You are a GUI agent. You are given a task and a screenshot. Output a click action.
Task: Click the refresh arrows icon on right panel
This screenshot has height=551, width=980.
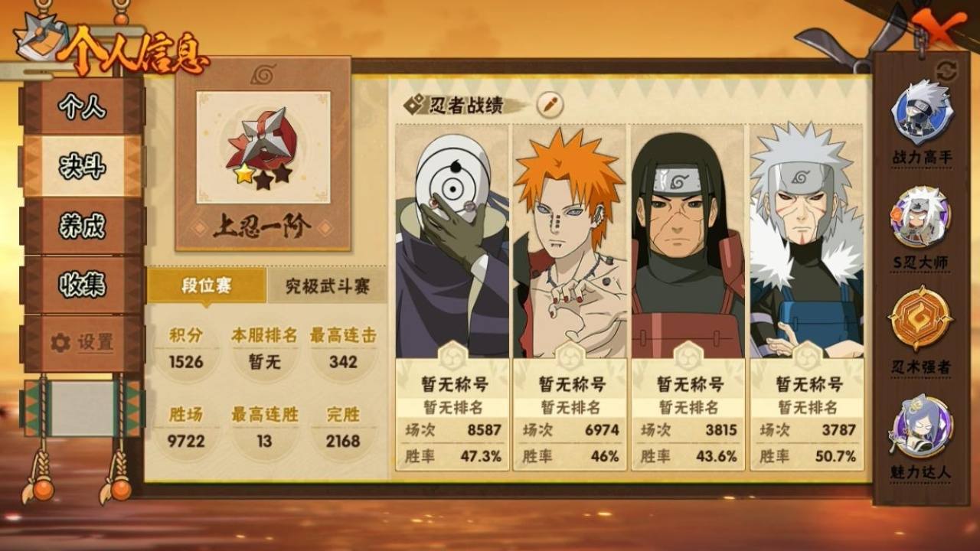point(947,70)
